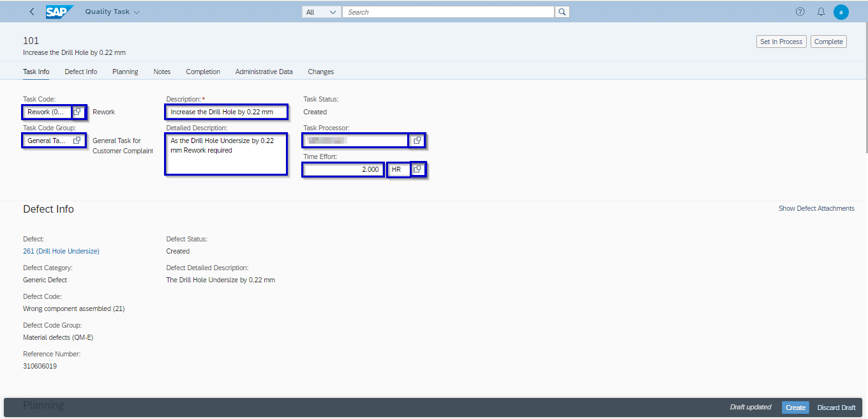Switch to the Defect Info tab
The image size is (868, 419).
coord(81,72)
